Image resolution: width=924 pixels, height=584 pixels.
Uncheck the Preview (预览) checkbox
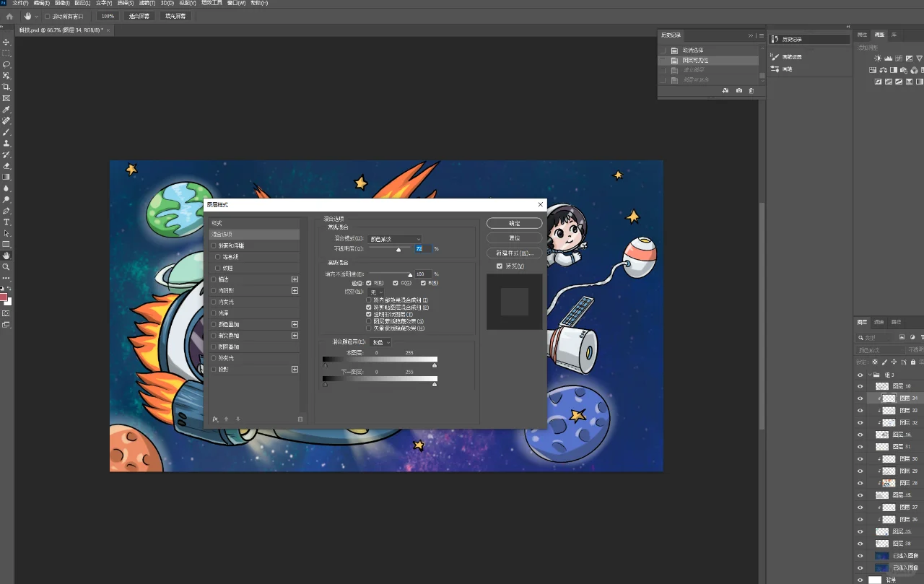pos(500,266)
